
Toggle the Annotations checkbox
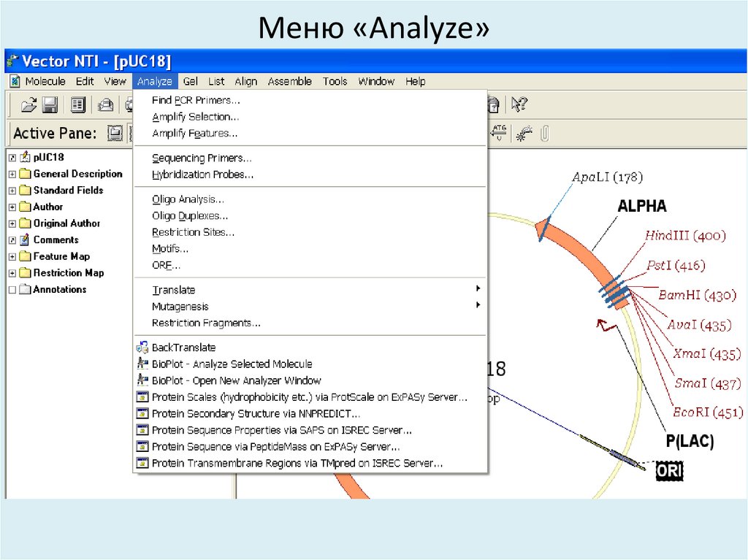point(12,289)
